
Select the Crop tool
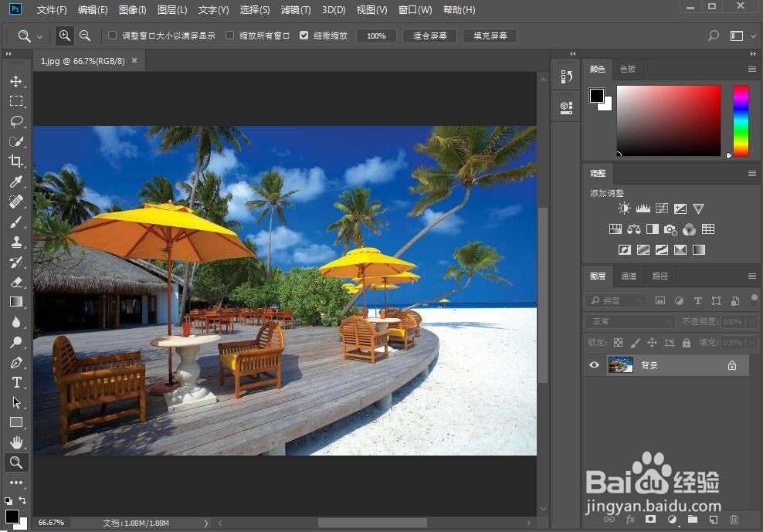click(16, 161)
